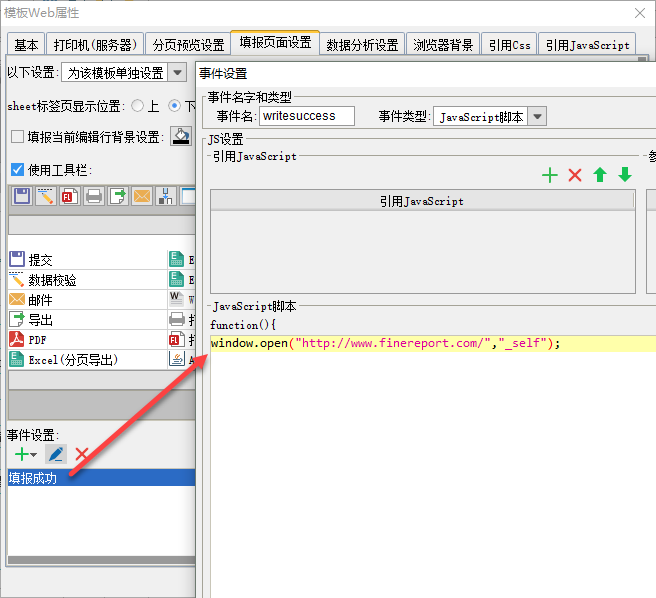Switch to 浏览器背景 tab
The height and width of the screenshot is (598, 656).
pyautogui.click(x=443, y=45)
